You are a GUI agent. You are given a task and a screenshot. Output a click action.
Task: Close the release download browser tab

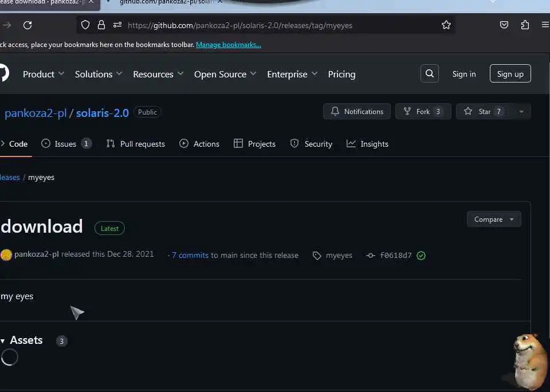point(91,2)
